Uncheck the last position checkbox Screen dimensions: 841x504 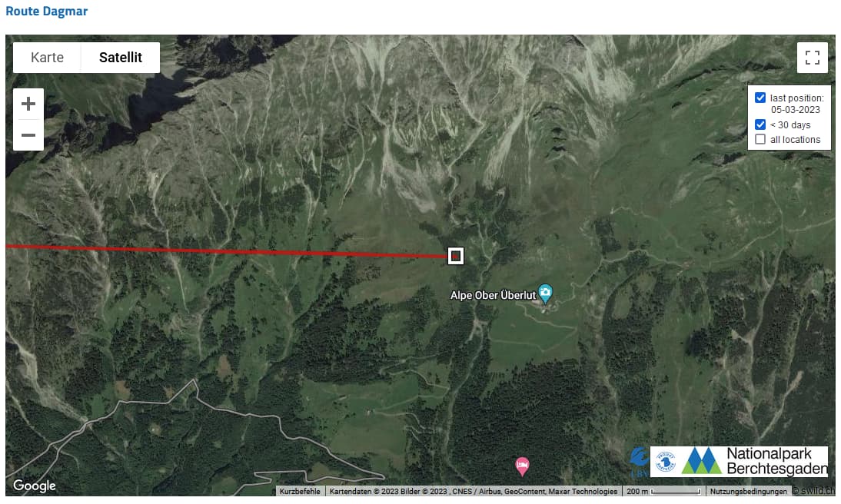(x=760, y=98)
